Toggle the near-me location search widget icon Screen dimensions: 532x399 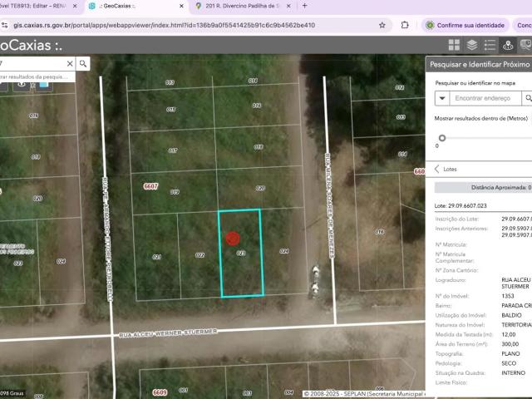[x=508, y=45]
